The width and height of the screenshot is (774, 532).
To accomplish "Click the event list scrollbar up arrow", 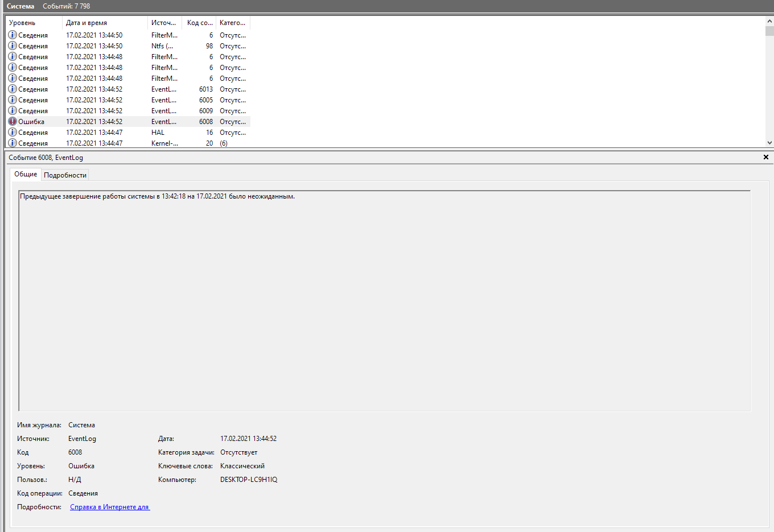I will [x=769, y=21].
